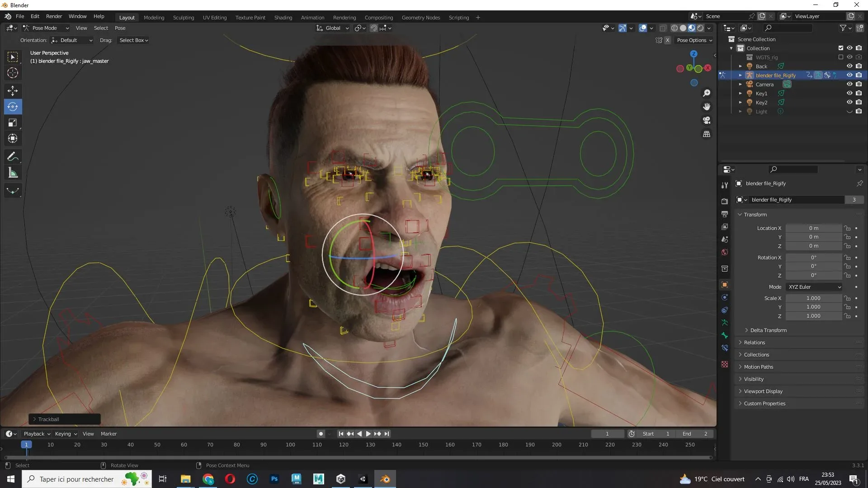This screenshot has width=868, height=488.
Task: Activate the Annotate tool
Action: click(x=13, y=156)
